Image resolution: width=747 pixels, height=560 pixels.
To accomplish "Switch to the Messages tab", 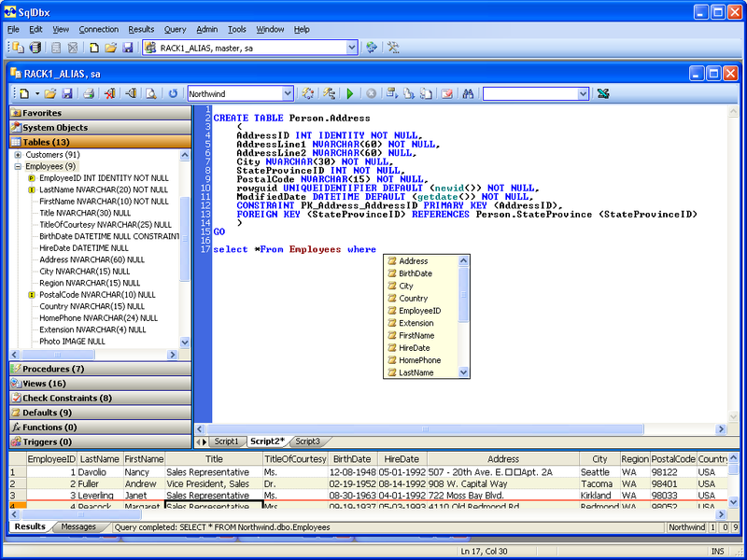I will tap(78, 526).
